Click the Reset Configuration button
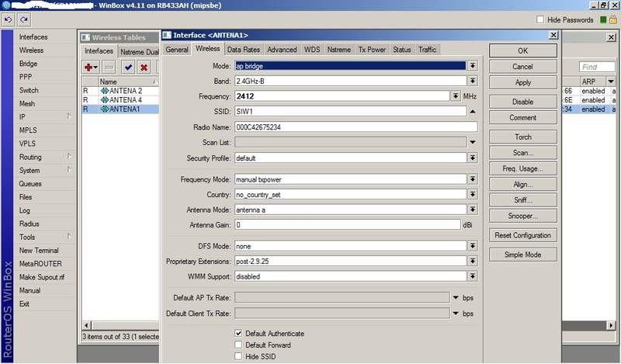The image size is (621, 364). click(522, 235)
